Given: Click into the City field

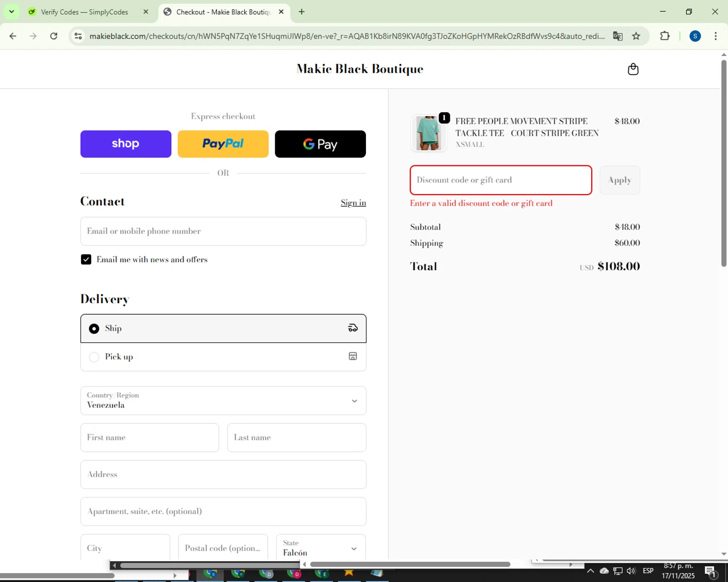Looking at the screenshot, I should (x=125, y=548).
